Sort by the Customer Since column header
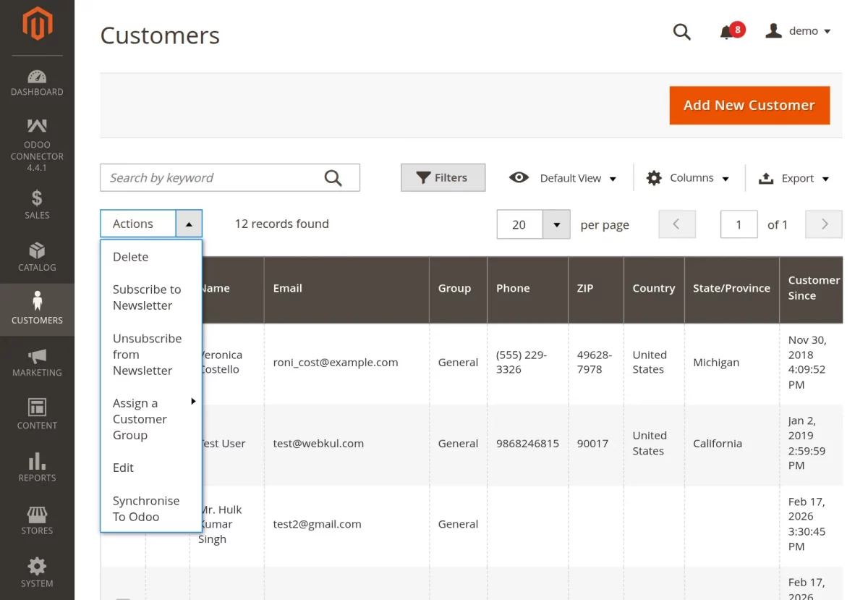 [x=812, y=289]
